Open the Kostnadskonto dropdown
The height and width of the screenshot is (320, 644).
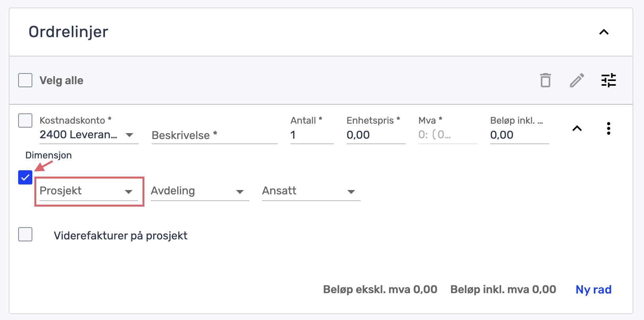point(89,135)
